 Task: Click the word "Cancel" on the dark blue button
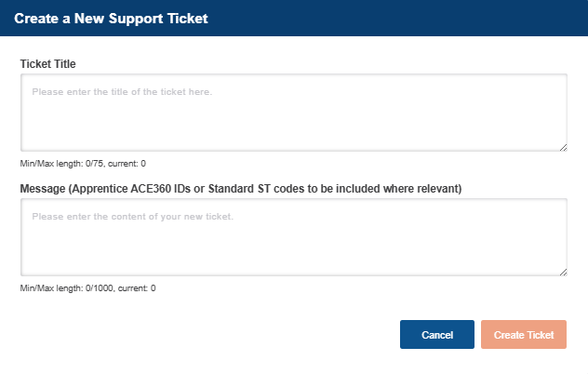click(x=437, y=335)
